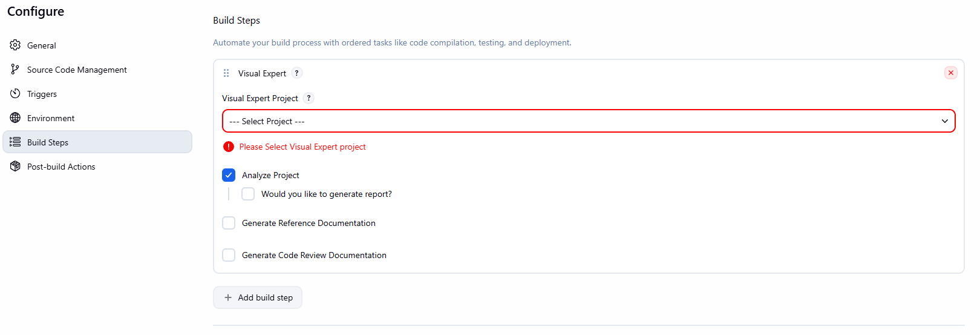Click 'Generate Reference Documentation' label text
Viewport: 980px width, 335px height.
[309, 223]
